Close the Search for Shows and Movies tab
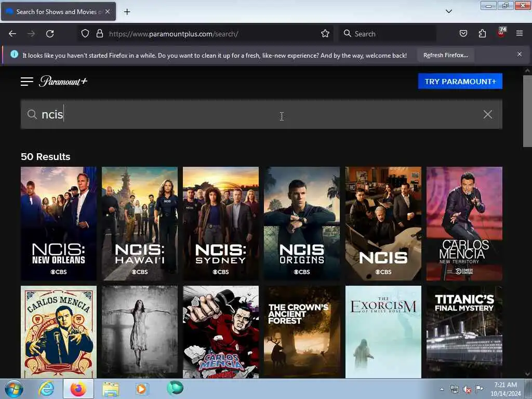Viewport: 532px width, 399px height. 108,11
